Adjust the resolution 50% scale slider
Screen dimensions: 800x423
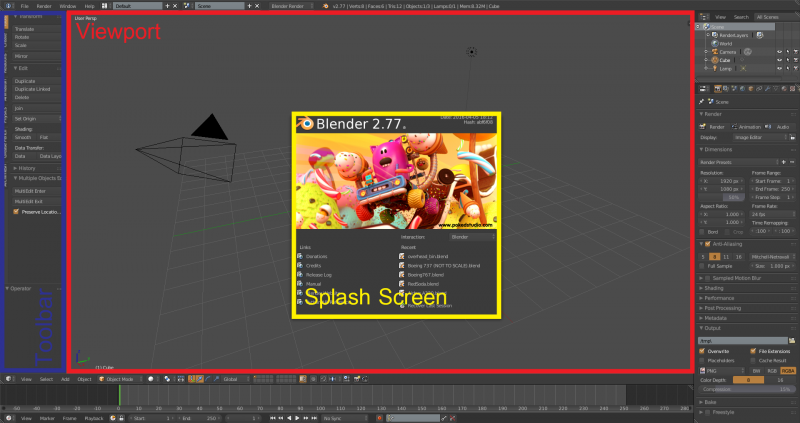pos(722,197)
